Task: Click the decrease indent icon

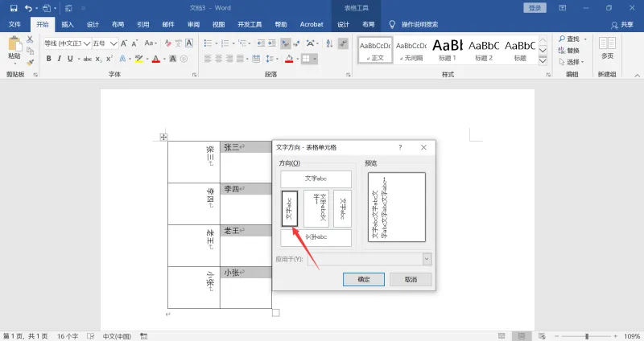Action: [261, 43]
